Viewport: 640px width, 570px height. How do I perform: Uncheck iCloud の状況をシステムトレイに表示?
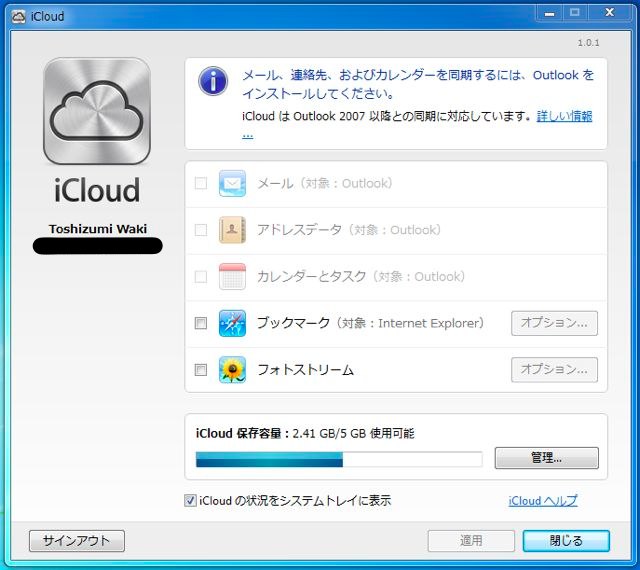[190, 500]
